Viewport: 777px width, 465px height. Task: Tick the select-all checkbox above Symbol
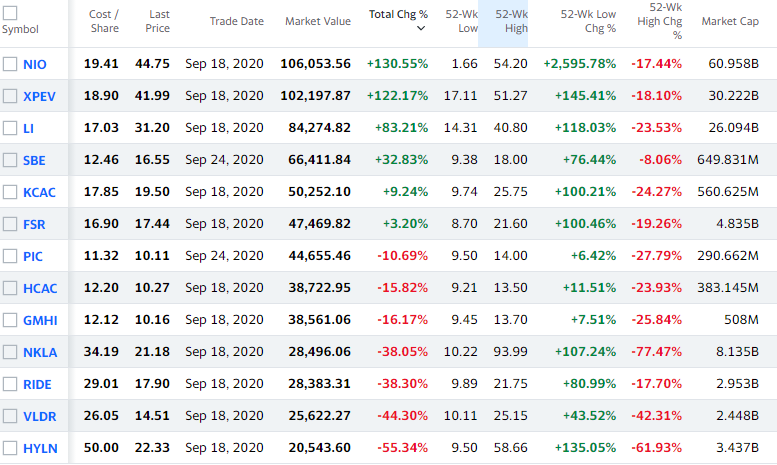(x=10, y=12)
